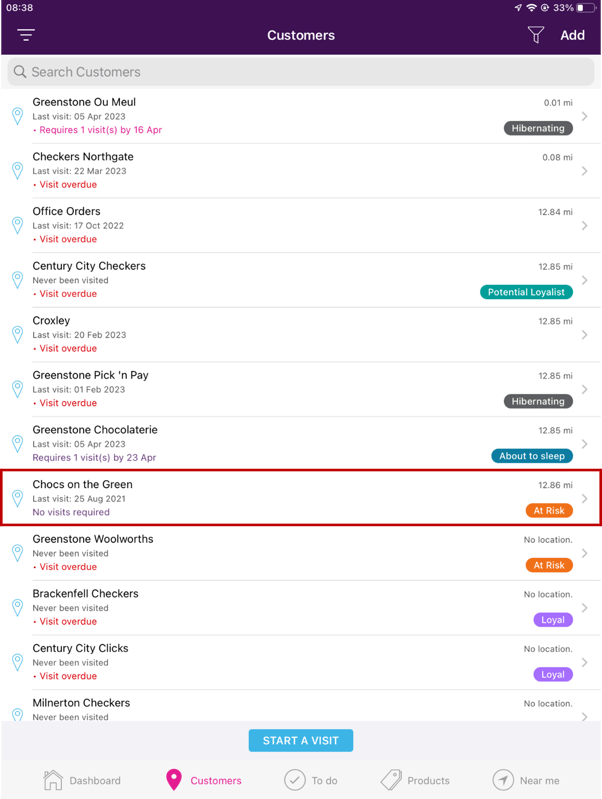Image resolution: width=602 pixels, height=799 pixels.
Task: Click the Search Customers field
Action: pyautogui.click(x=300, y=72)
